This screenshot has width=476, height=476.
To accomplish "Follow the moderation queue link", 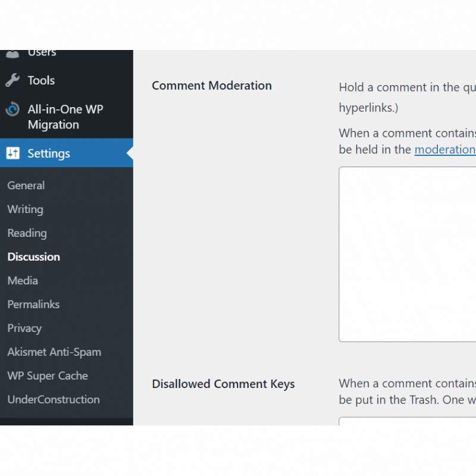I will [445, 150].
